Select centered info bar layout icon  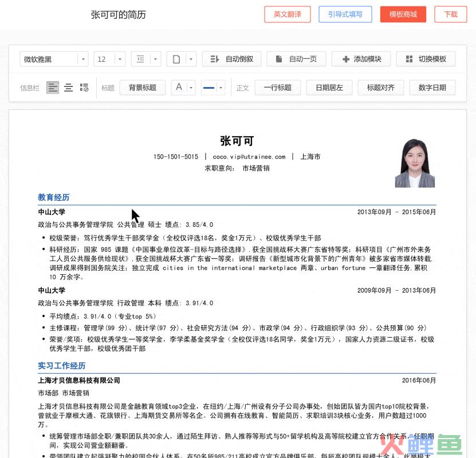coord(68,88)
